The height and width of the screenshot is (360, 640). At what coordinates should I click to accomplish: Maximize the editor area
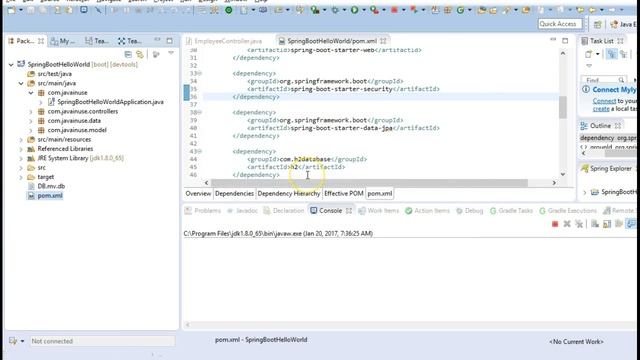tap(565, 40)
